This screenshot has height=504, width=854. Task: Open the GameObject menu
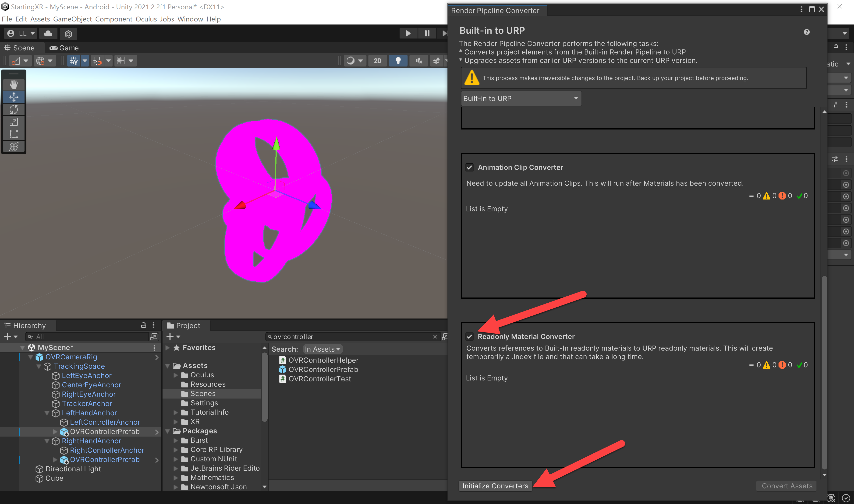[x=72, y=19]
